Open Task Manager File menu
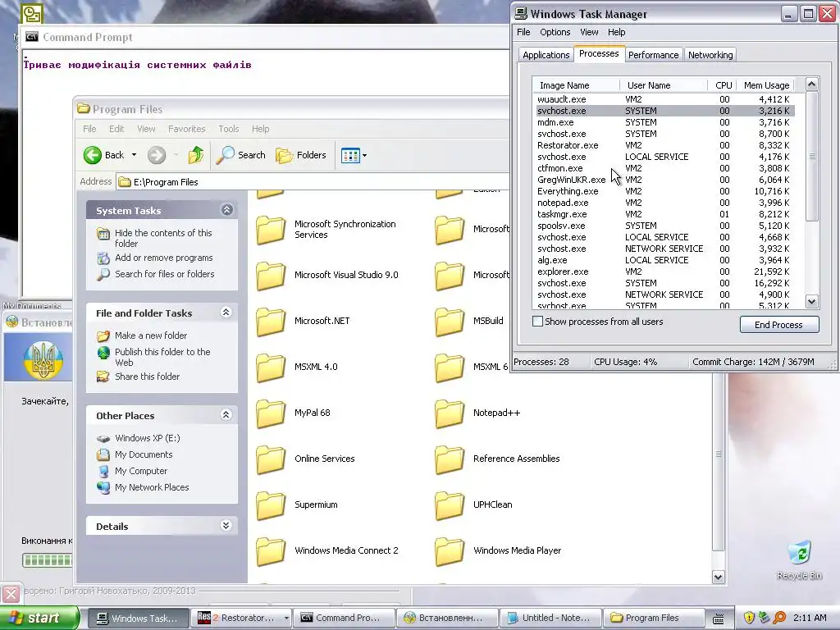 [x=523, y=32]
